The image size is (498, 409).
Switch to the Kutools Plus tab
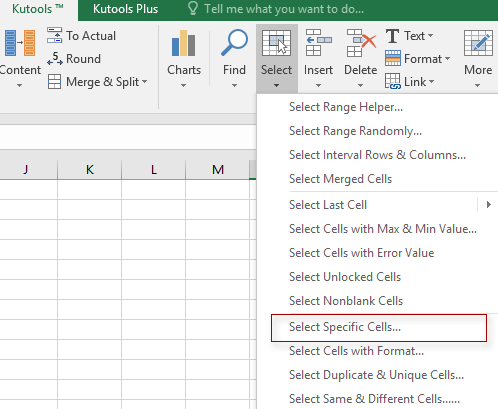tap(125, 9)
